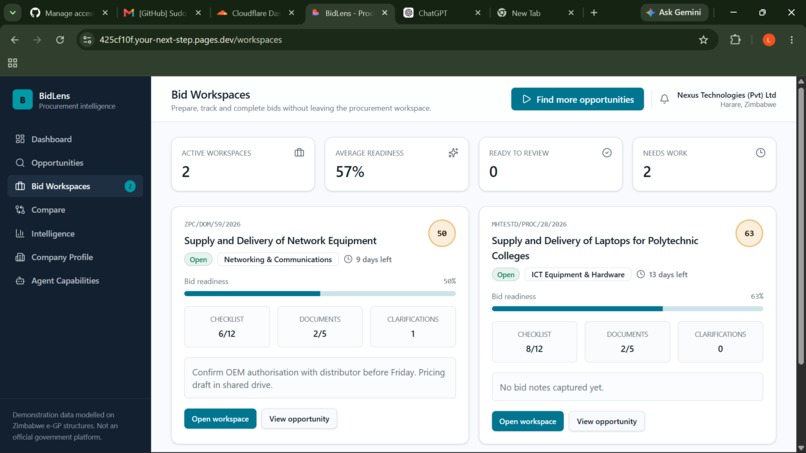Click reference ZPC/DOM/59/2026

(x=212, y=224)
